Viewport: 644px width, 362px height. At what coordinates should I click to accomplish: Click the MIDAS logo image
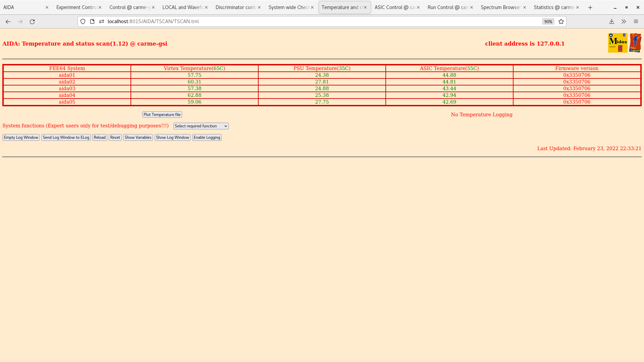(618, 43)
